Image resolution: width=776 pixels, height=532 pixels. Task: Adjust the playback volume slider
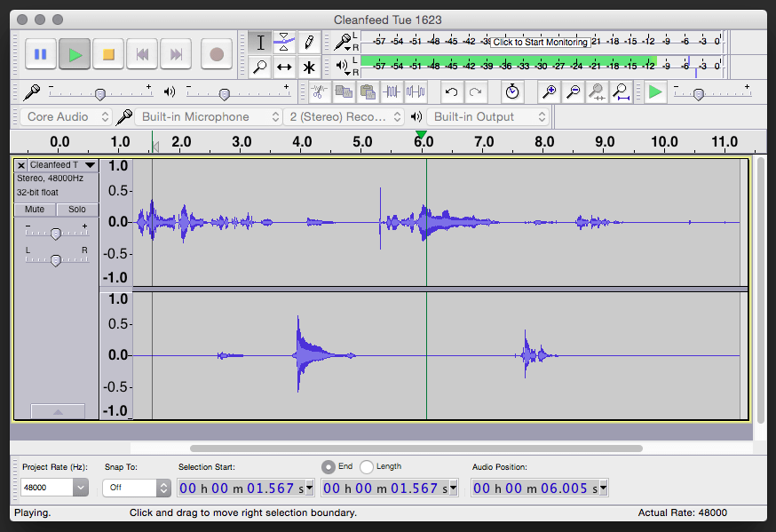coord(225,93)
